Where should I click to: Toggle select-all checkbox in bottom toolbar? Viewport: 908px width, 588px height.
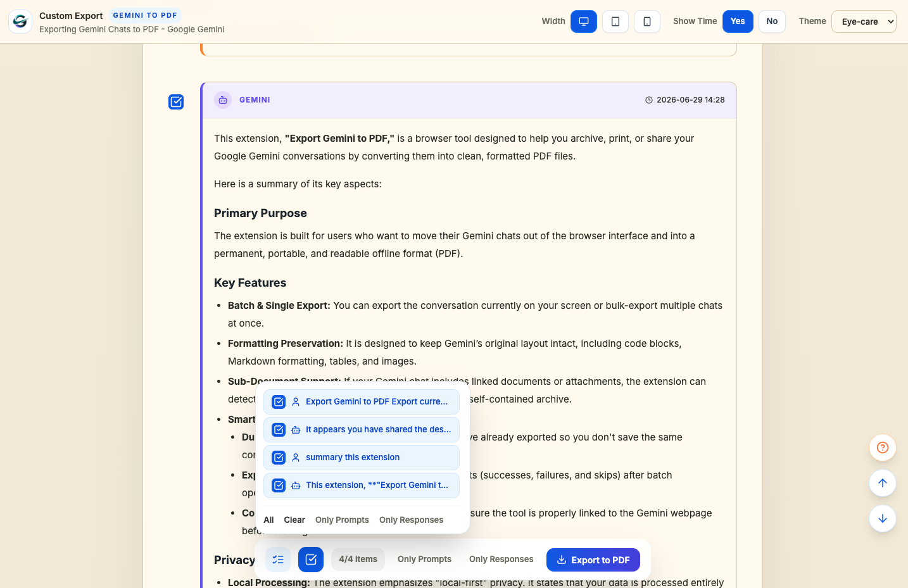311,560
